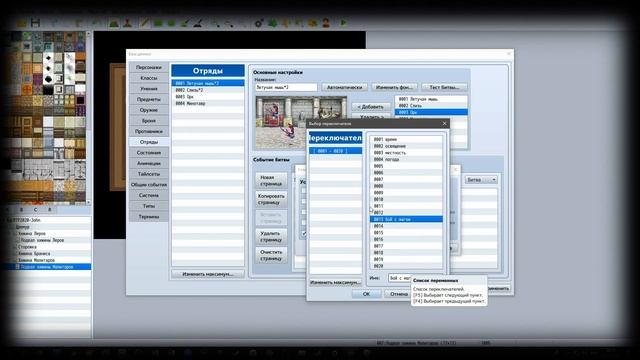Image resolution: width=640 pixels, height=360 pixels.
Task: Open the Типы database tab
Action: tap(149, 206)
